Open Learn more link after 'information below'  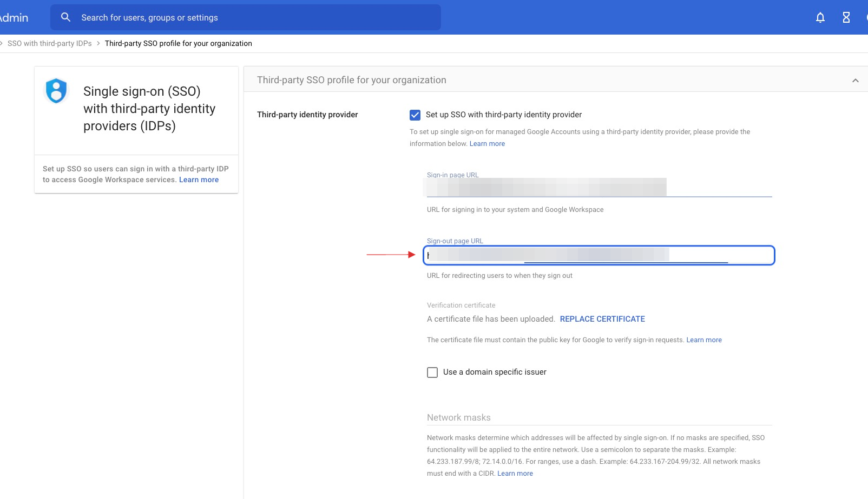click(487, 144)
